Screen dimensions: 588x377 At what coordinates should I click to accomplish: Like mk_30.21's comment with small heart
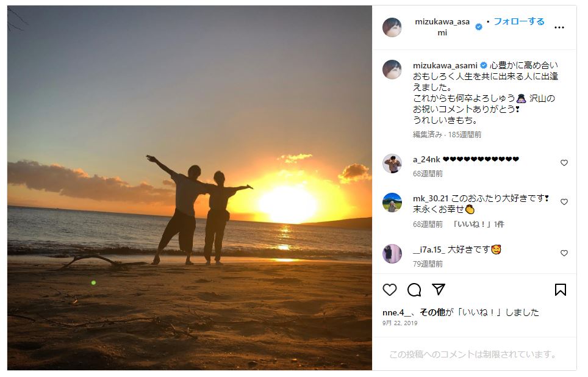[x=564, y=202]
